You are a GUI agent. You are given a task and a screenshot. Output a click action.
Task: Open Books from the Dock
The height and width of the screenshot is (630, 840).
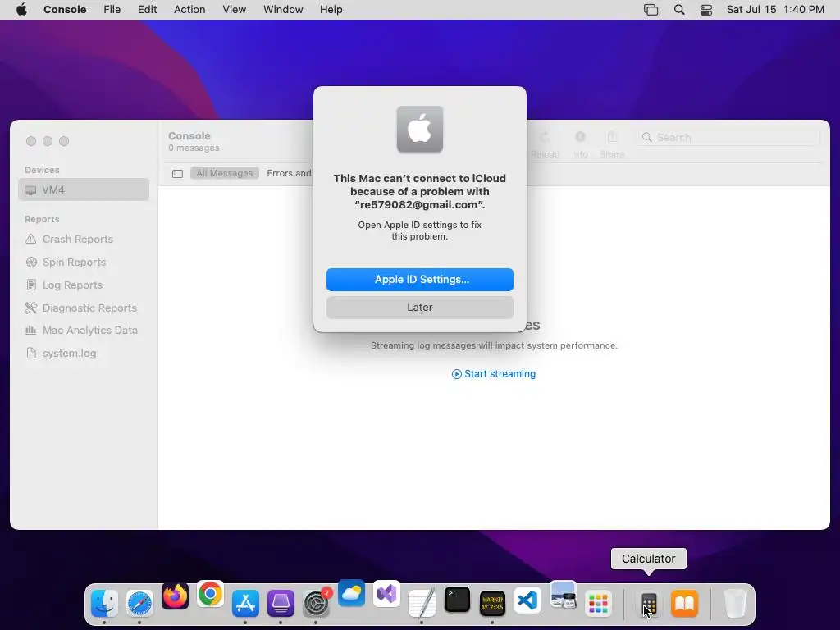click(685, 604)
